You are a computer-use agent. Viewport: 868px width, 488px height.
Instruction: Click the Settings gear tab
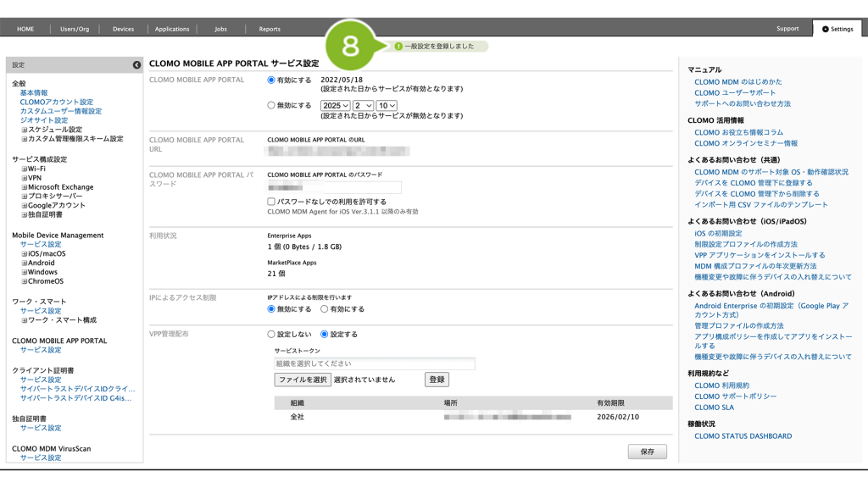click(837, 29)
